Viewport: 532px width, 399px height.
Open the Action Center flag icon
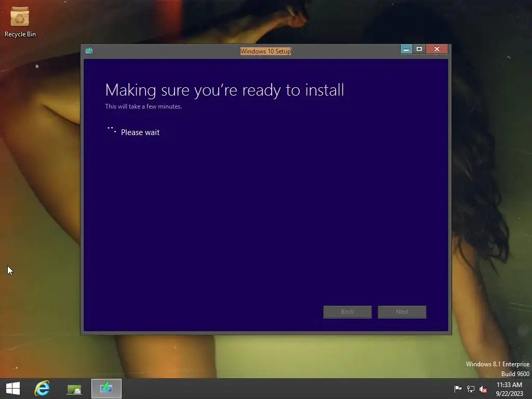(x=458, y=389)
